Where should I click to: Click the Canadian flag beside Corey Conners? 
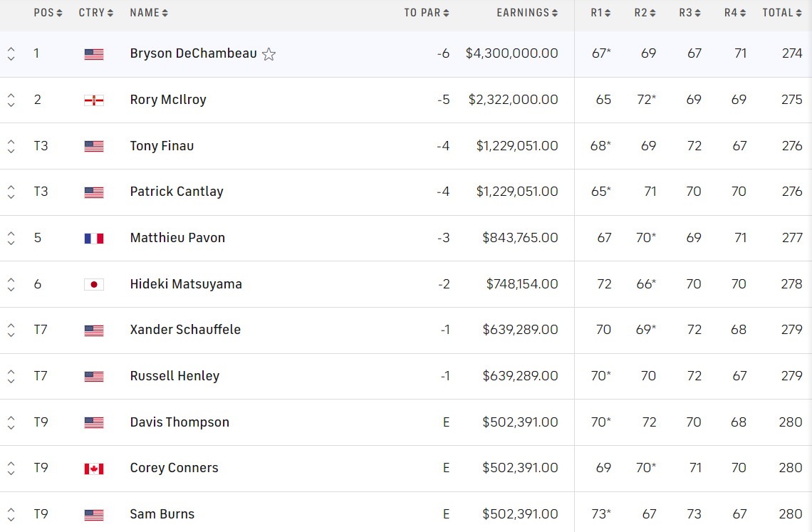tap(94, 469)
